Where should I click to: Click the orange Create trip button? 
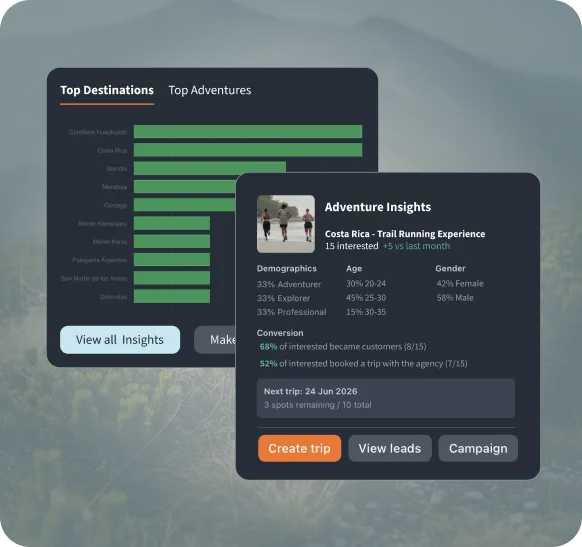(300, 448)
